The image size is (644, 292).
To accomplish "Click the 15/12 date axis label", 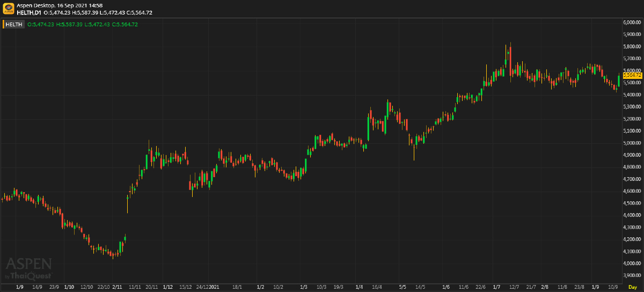I will 185,287.
